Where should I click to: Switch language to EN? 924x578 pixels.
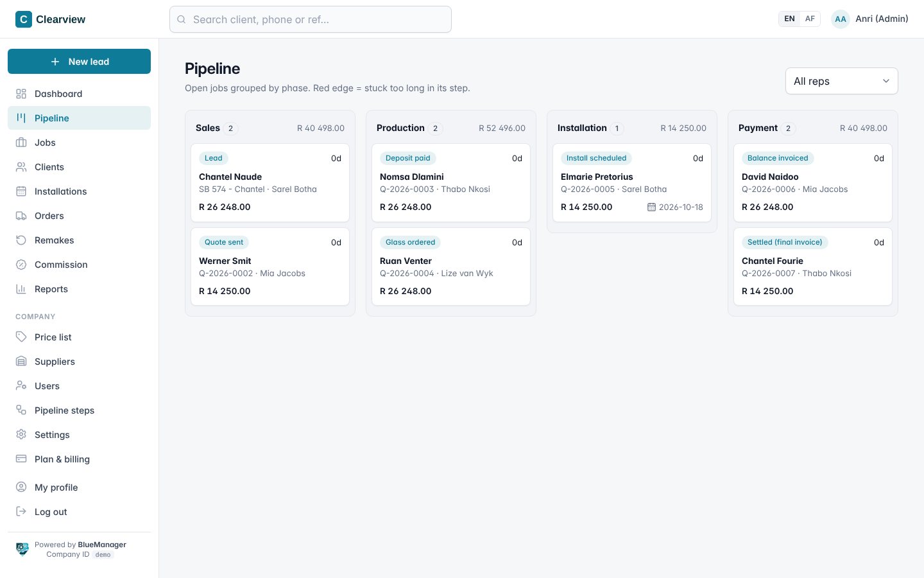(x=790, y=19)
